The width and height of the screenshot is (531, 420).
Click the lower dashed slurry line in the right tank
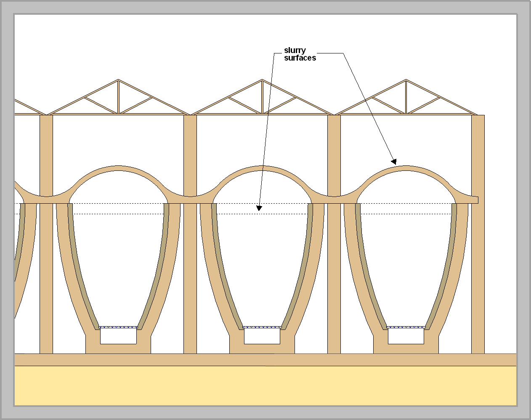tap(406, 214)
